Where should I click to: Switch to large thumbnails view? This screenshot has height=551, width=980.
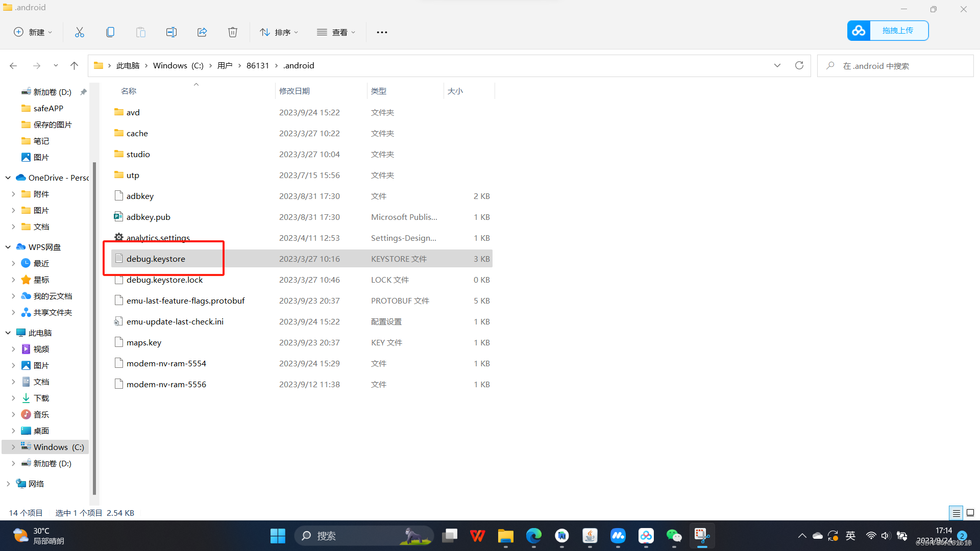(970, 513)
